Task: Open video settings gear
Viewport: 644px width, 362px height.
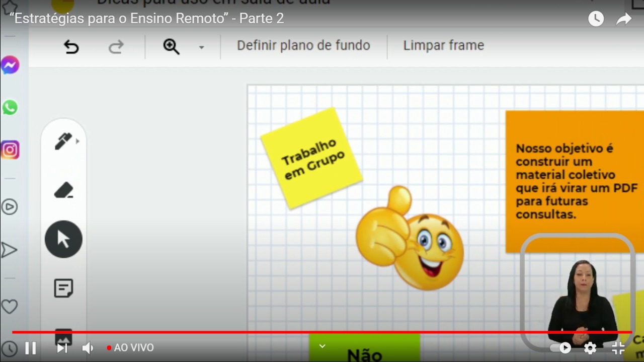Action: tap(590, 348)
